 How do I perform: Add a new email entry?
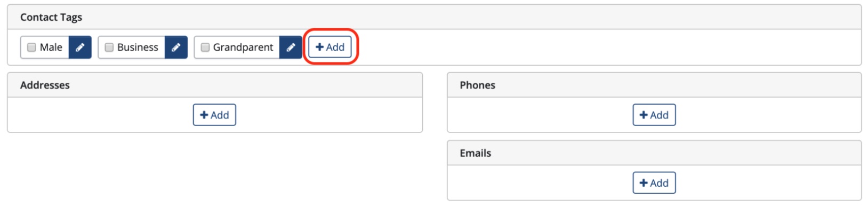click(654, 183)
